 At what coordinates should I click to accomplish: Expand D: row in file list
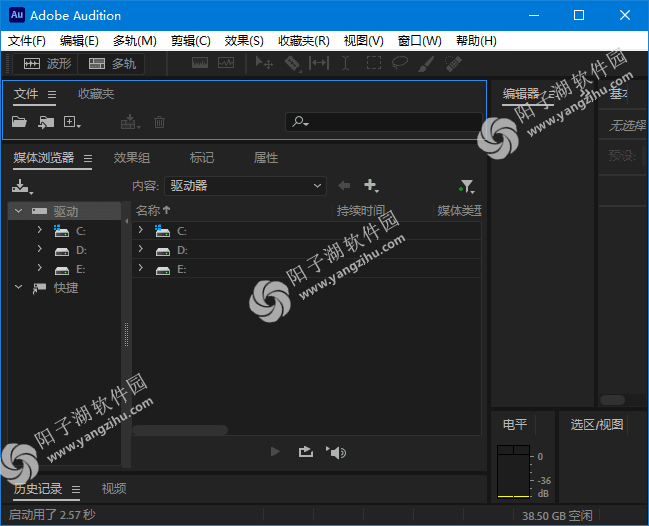coord(141,248)
